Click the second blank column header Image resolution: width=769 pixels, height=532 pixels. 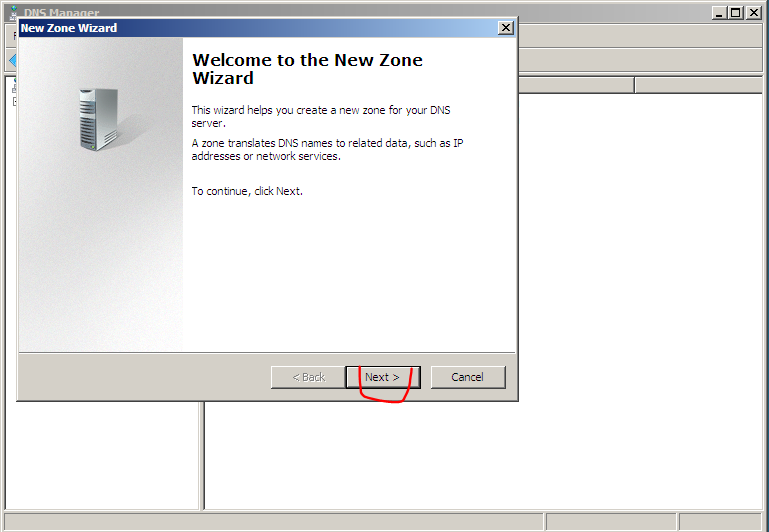click(x=699, y=85)
